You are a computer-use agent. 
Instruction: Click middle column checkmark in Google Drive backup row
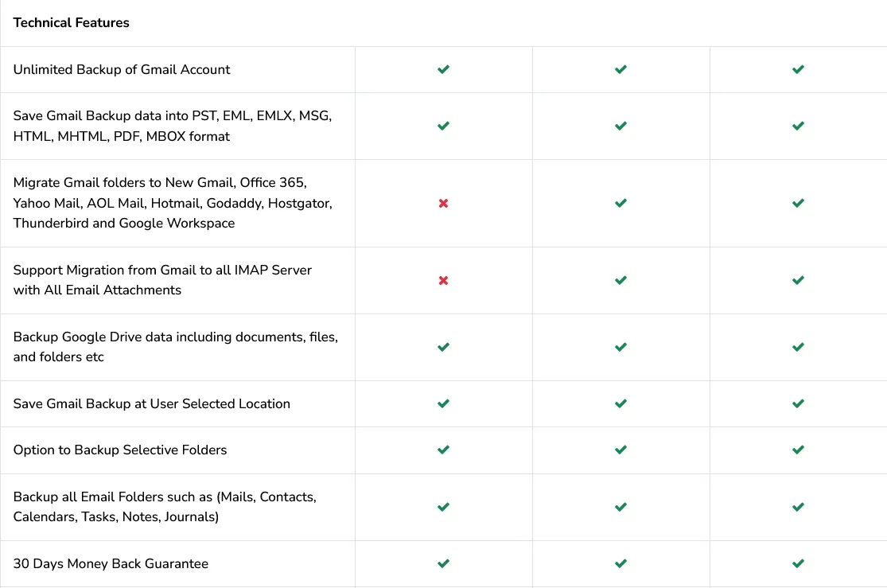click(x=621, y=347)
